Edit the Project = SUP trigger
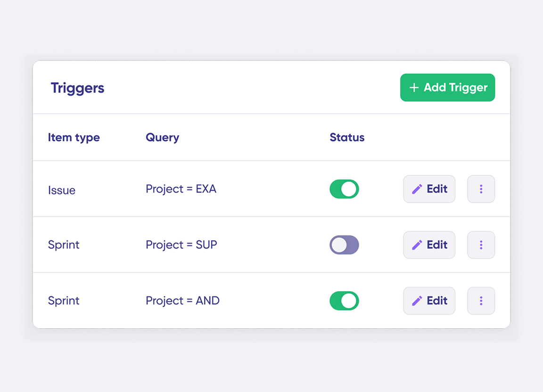This screenshot has width=543, height=392. pos(429,245)
